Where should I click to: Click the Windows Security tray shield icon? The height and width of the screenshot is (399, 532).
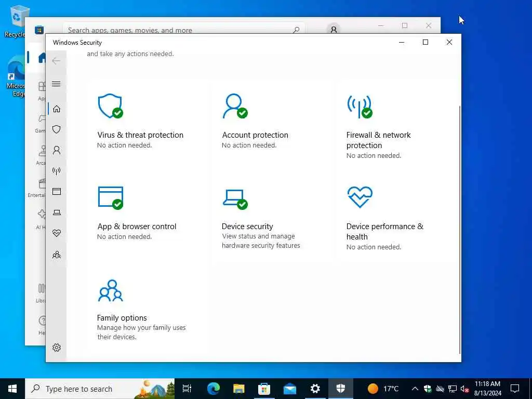[428, 389]
